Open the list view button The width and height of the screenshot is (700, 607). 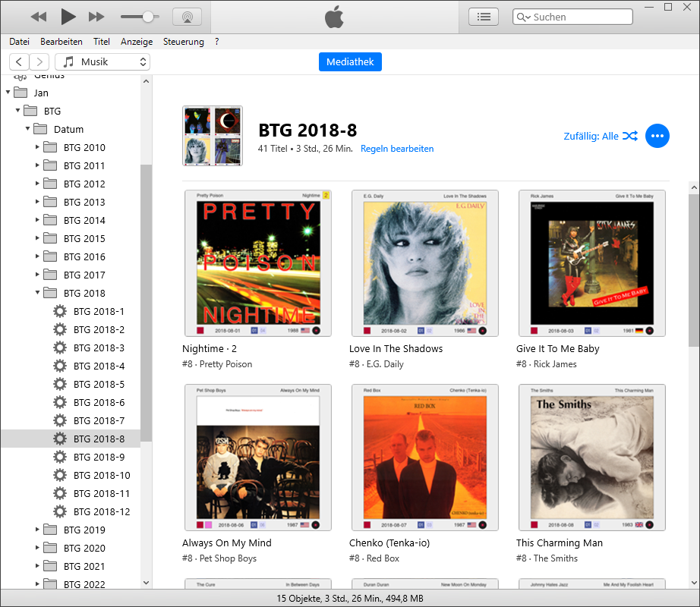(484, 16)
